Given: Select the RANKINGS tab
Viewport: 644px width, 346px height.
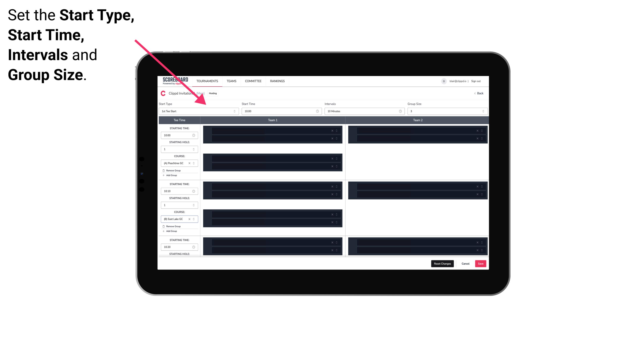Looking at the screenshot, I should [x=278, y=81].
